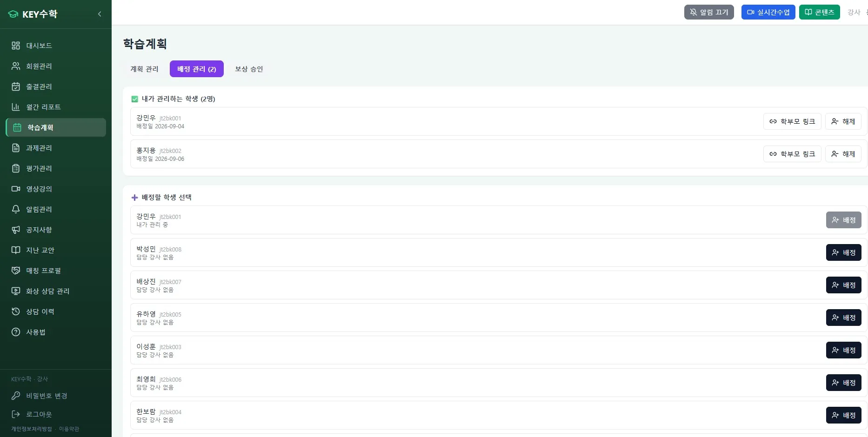Click the KEY수학 logo
Viewport: 868px width, 437px height.
pyautogui.click(x=33, y=14)
